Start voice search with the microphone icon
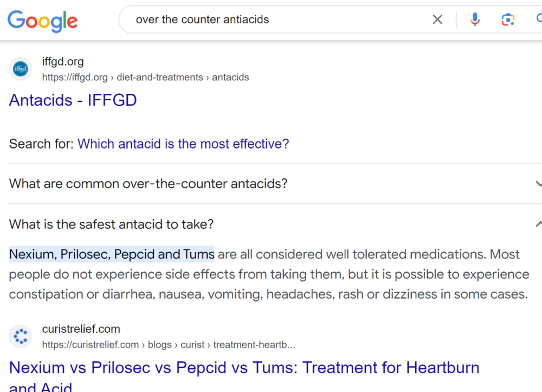 point(475,20)
